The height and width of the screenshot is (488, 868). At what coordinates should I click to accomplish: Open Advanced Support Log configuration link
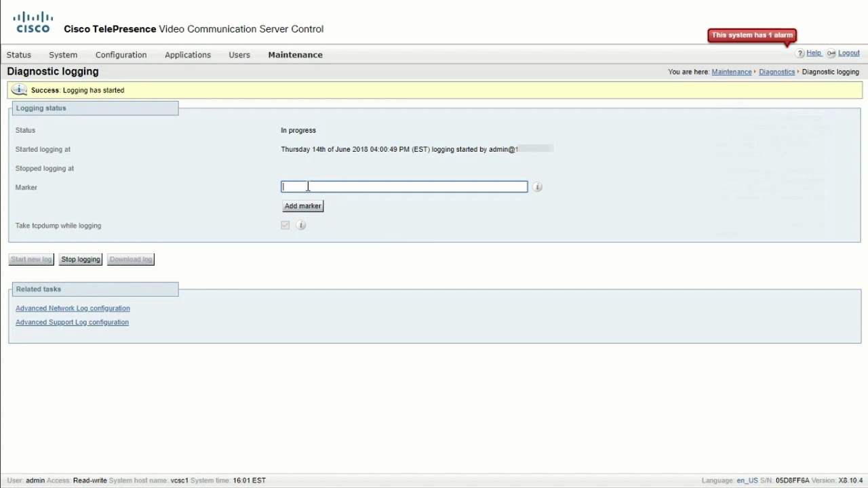[x=72, y=323]
